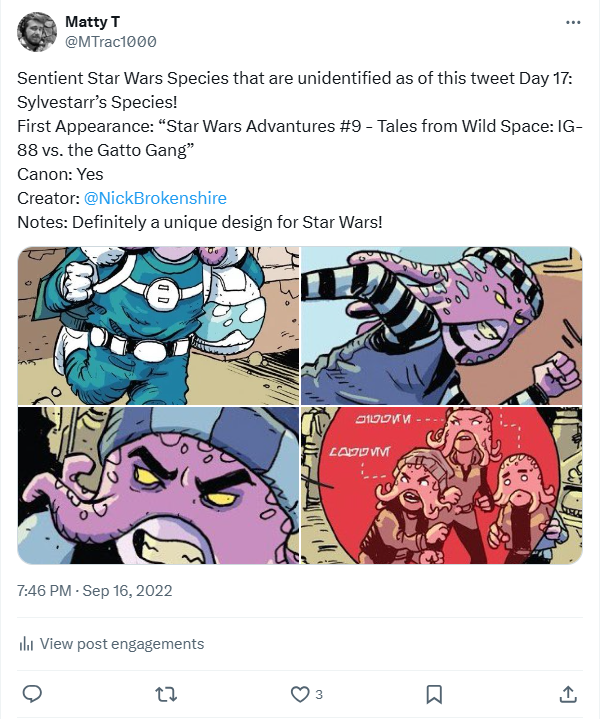The width and height of the screenshot is (602, 719).
Task: Click View post engagements text
Action: 121,644
